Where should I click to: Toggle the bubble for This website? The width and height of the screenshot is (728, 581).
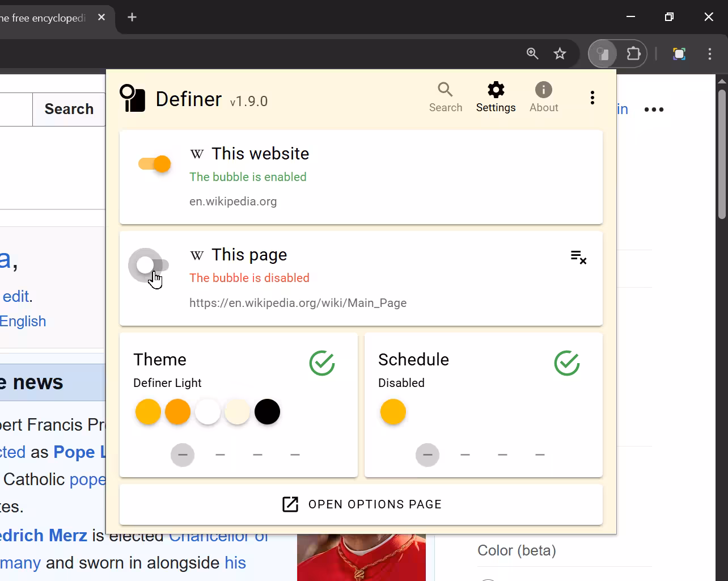point(155,164)
